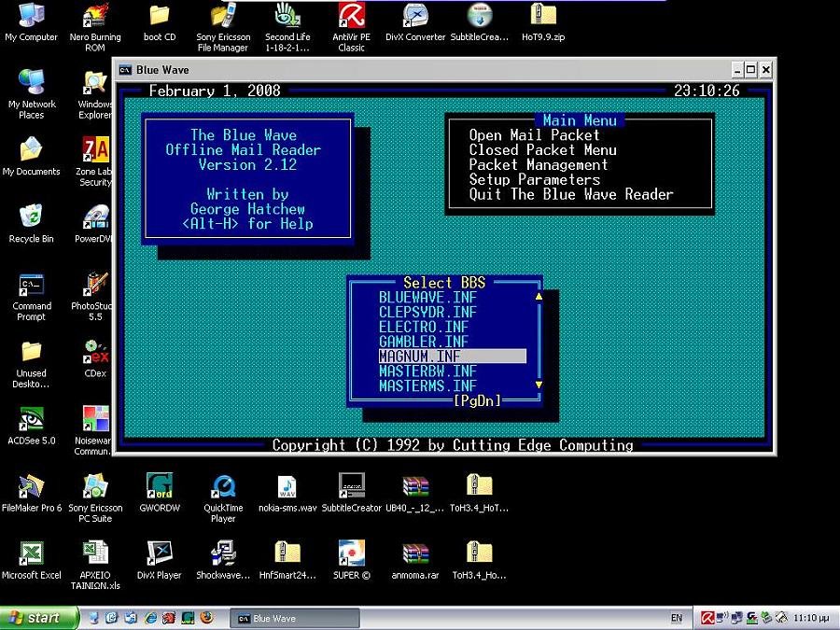Pick ELECTRO.INF from Select BBS
Image resolution: width=840 pixels, height=630 pixels.
pyautogui.click(x=423, y=327)
